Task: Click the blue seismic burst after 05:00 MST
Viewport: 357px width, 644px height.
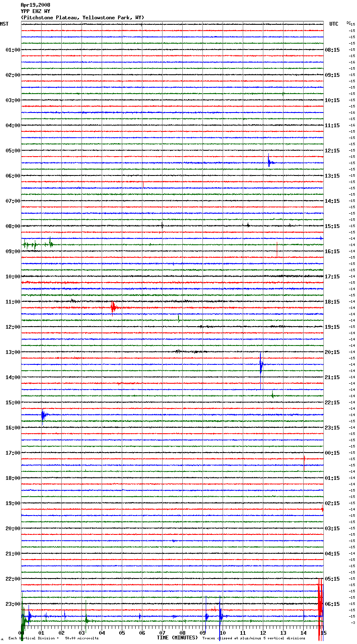Action: [x=270, y=162]
